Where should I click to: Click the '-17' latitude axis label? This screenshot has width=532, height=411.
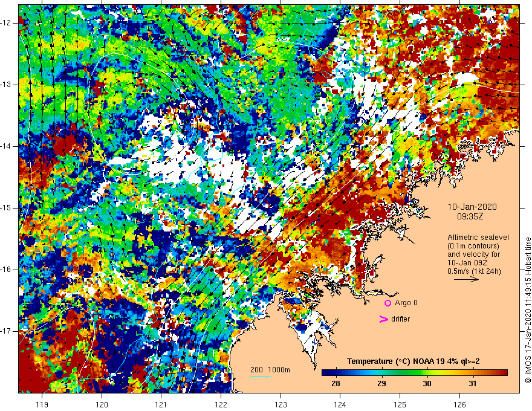[7, 331]
